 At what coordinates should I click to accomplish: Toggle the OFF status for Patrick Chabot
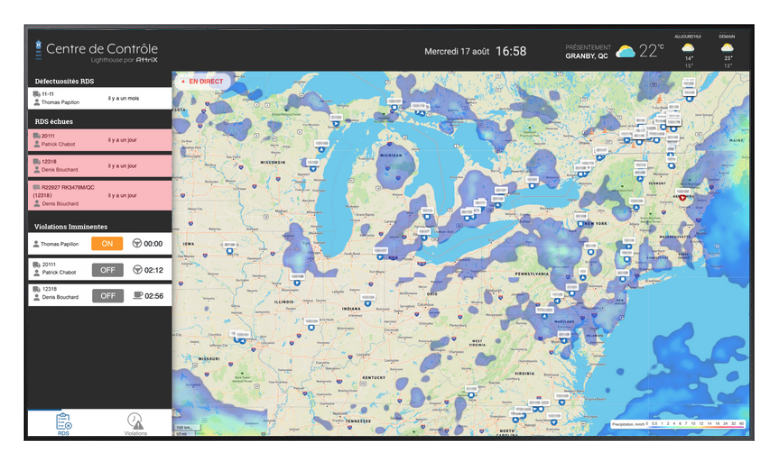(107, 270)
